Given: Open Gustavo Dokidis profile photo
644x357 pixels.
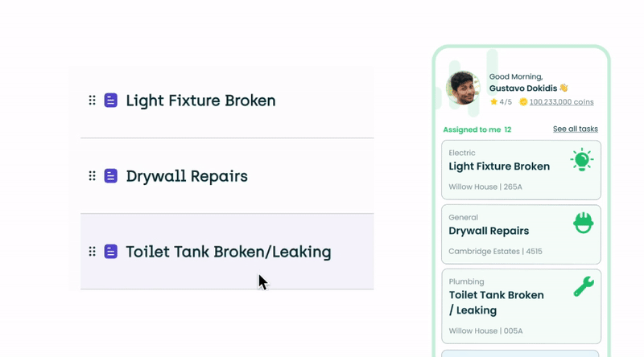Looking at the screenshot, I should click(x=463, y=88).
